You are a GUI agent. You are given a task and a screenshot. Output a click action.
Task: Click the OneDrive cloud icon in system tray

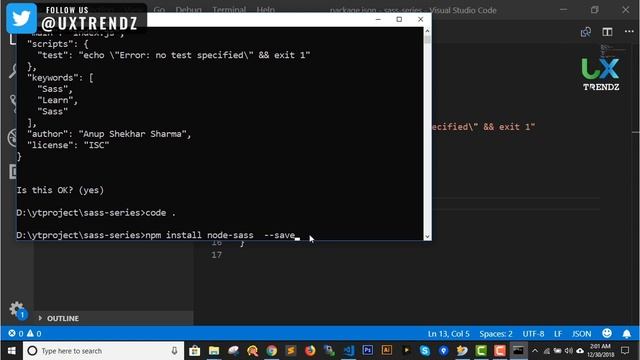pyautogui.click(x=580, y=351)
